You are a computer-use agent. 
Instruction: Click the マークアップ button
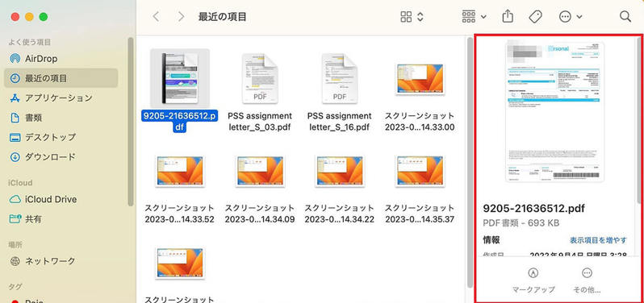tap(533, 280)
